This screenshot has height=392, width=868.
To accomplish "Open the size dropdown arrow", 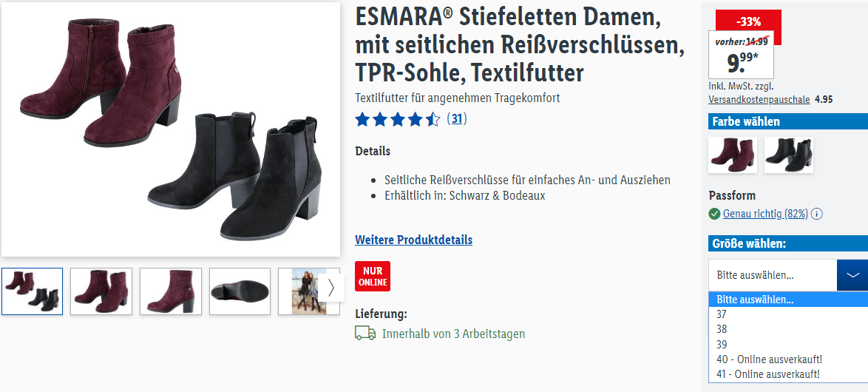I will [x=852, y=275].
